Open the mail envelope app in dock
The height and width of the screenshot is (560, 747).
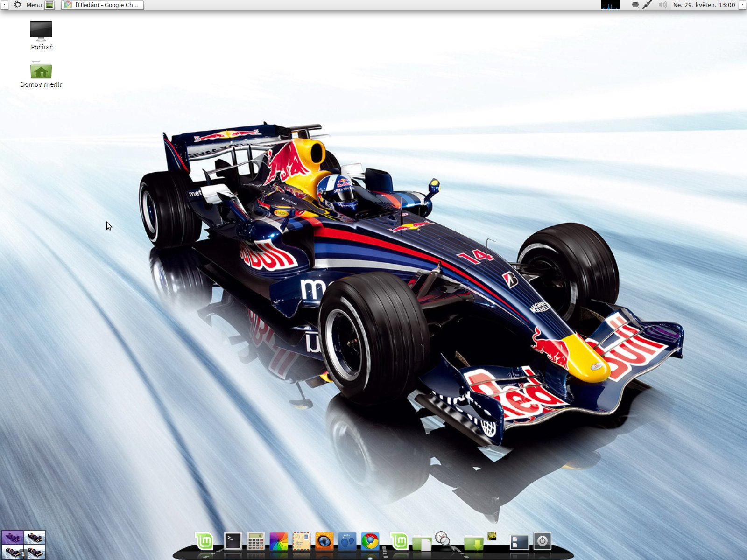(x=302, y=541)
